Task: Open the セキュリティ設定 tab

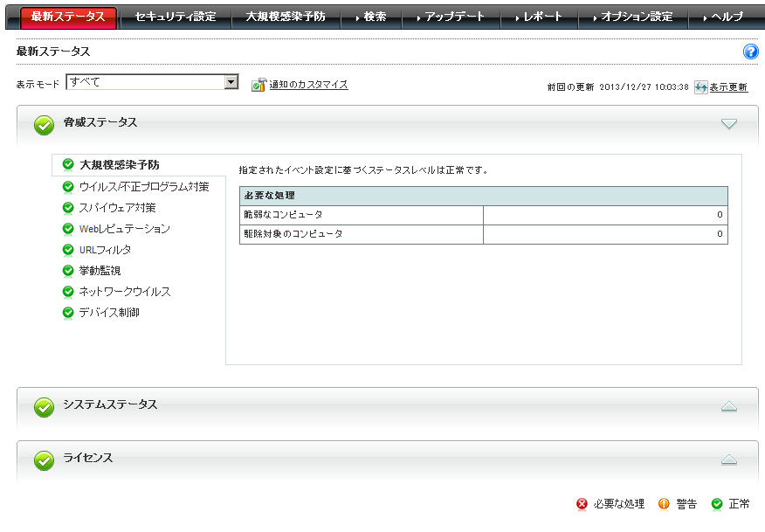Action: (175, 17)
